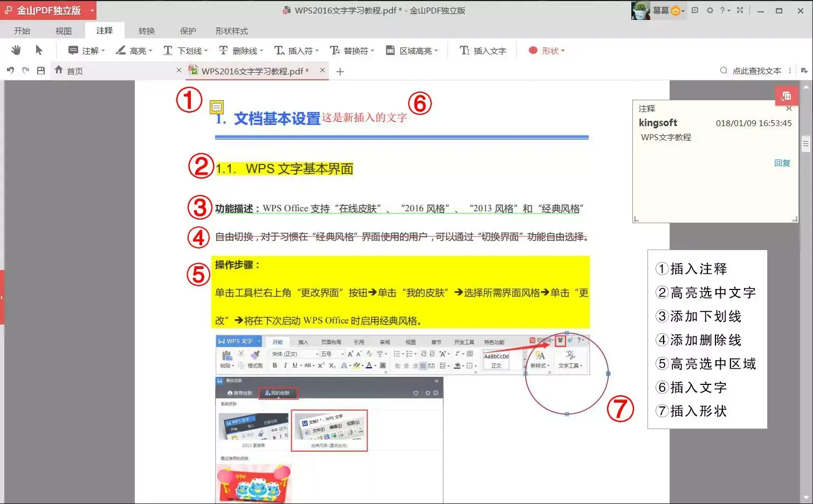This screenshot has height=504, width=813.
Task: Click the home icon on 首页 tab
Action: click(x=59, y=70)
